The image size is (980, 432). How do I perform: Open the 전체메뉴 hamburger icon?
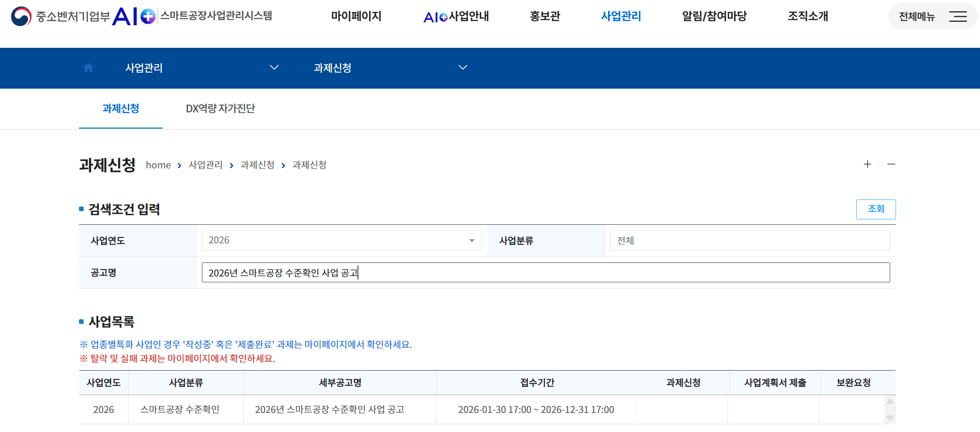click(957, 16)
